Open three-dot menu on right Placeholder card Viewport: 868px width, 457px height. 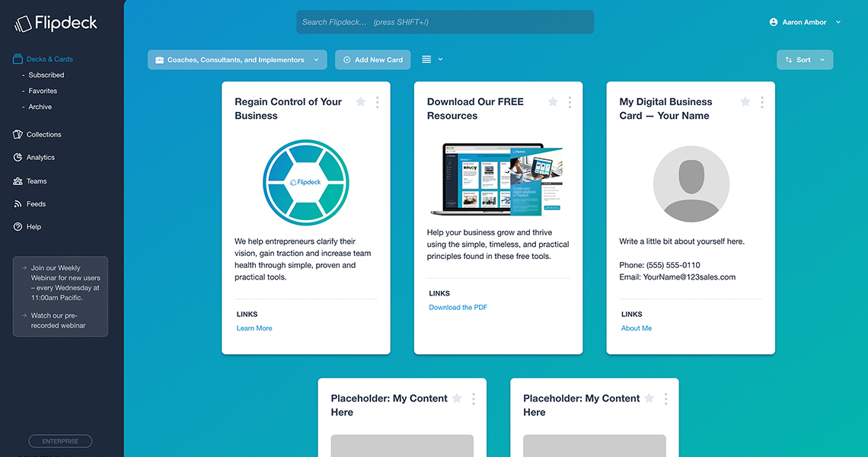tap(666, 399)
